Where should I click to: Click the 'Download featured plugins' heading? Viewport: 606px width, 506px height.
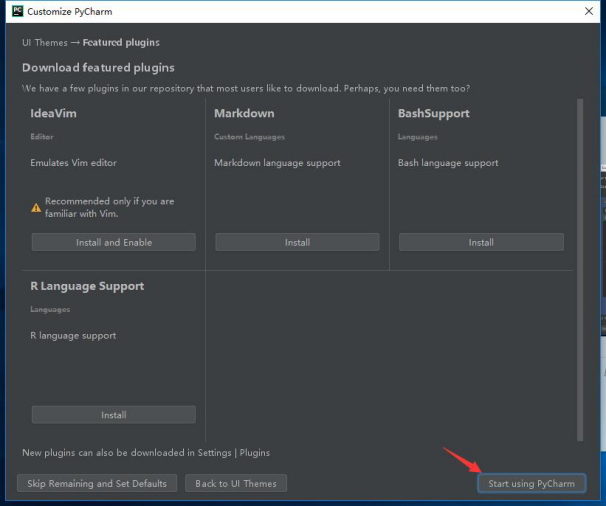[x=98, y=68]
